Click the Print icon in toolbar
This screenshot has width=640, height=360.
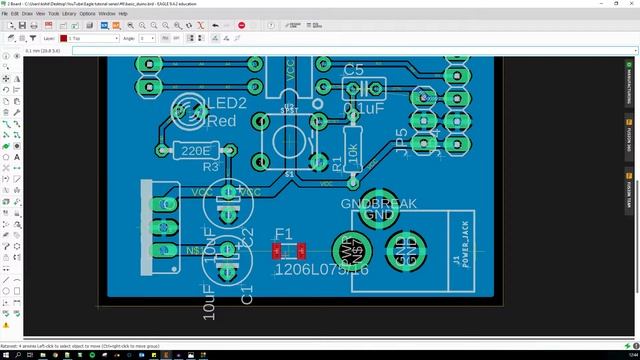tap(34, 25)
